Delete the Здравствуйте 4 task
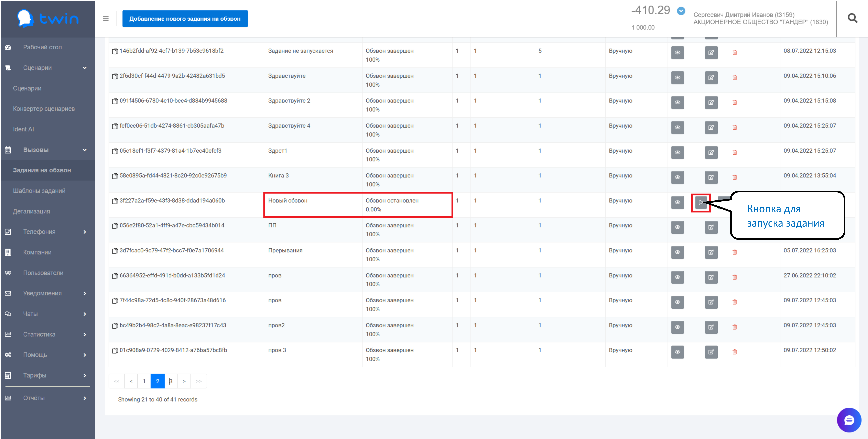This screenshot has width=868, height=439. [735, 127]
